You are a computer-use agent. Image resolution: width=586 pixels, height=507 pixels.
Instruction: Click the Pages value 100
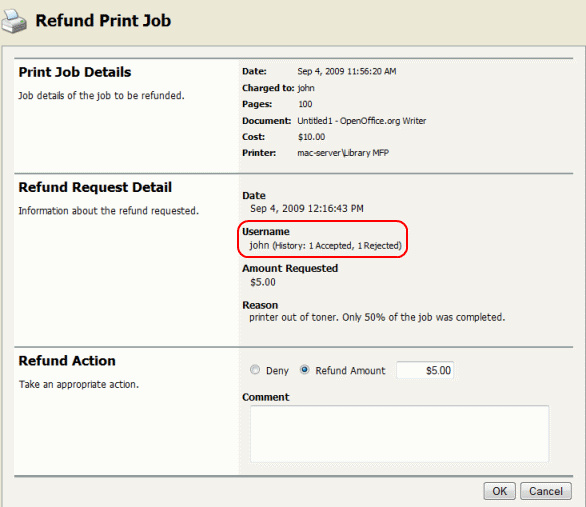(x=305, y=104)
